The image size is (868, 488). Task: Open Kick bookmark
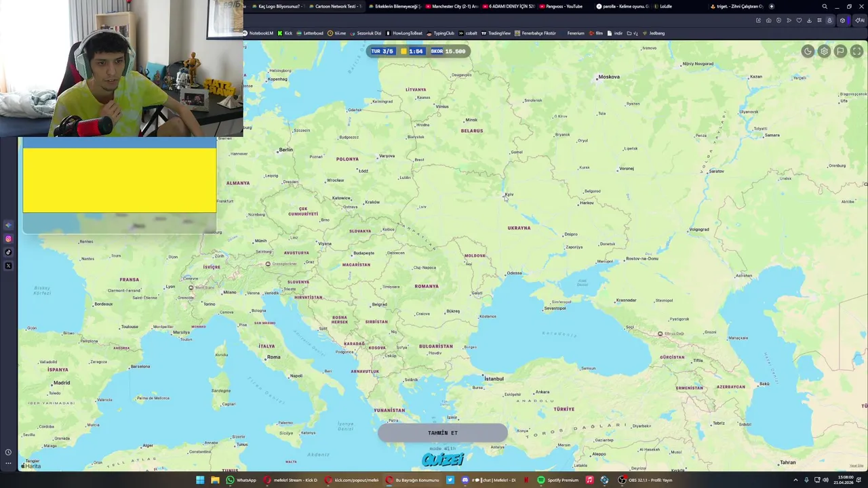pyautogui.click(x=285, y=33)
